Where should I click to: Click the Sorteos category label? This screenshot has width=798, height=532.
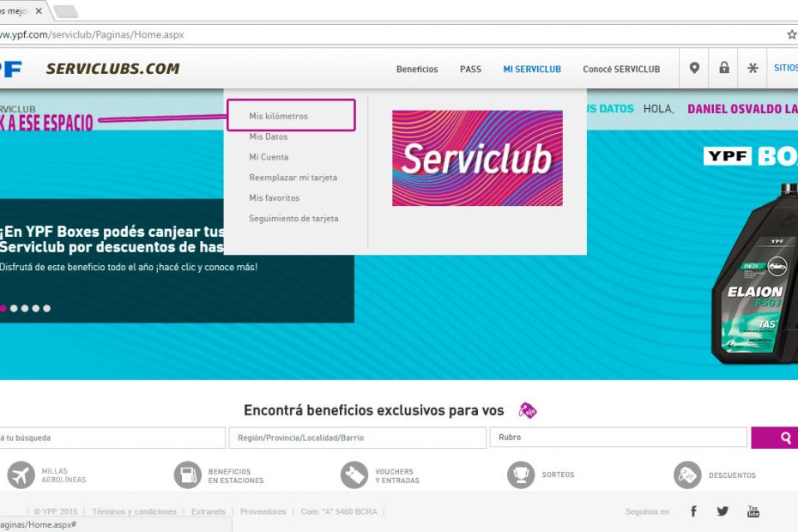click(x=558, y=475)
